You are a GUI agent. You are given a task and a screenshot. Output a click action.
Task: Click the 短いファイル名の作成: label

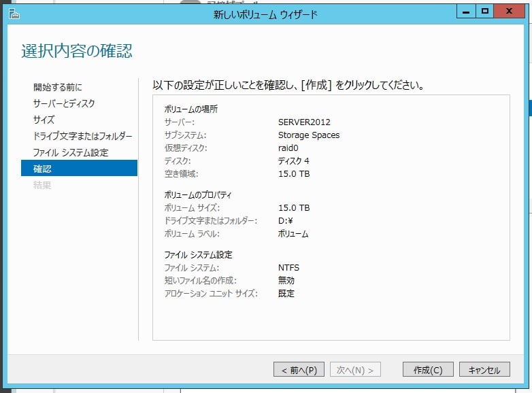coord(200,280)
